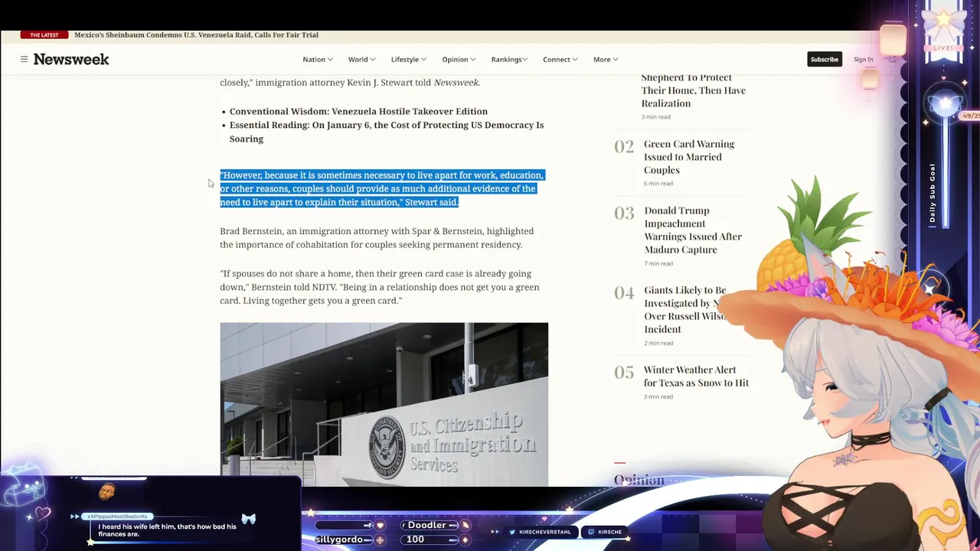
Task: Click the Subscribe button
Action: pos(825,59)
